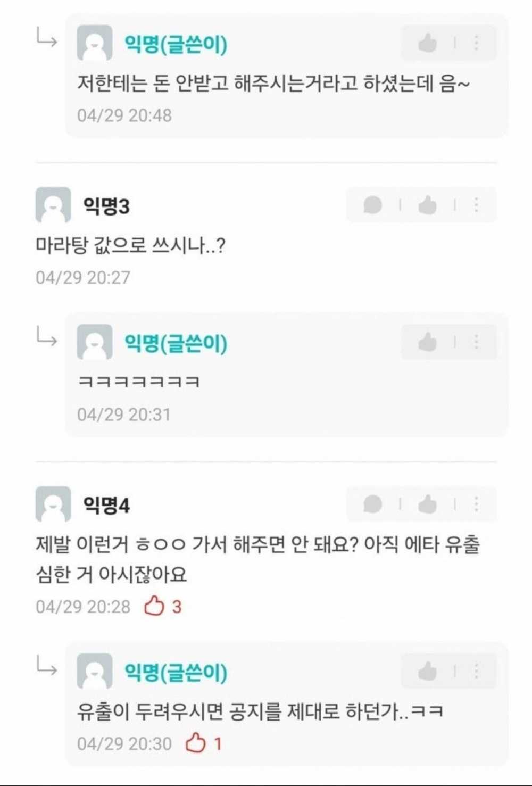
Task: Open more options on the 20:30 reply
Action: [476, 672]
